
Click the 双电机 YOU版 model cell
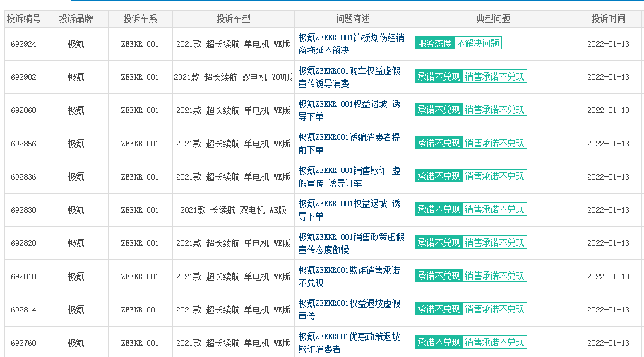click(233, 77)
